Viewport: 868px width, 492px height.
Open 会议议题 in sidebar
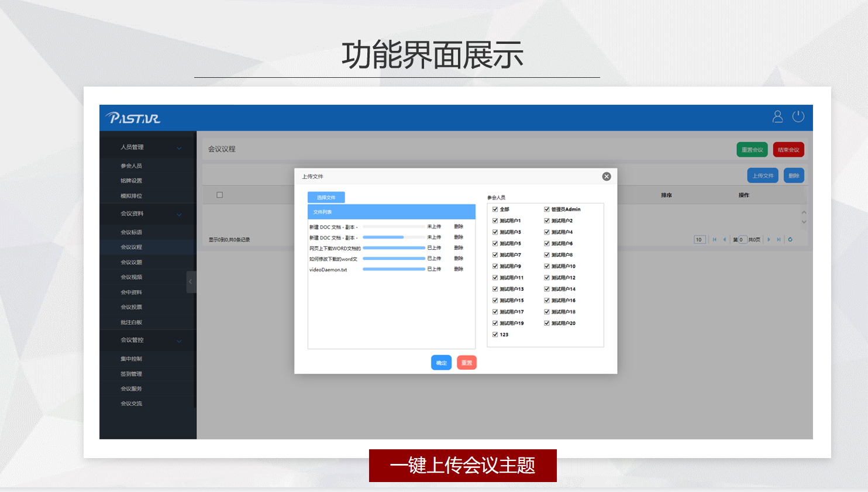[132, 262]
